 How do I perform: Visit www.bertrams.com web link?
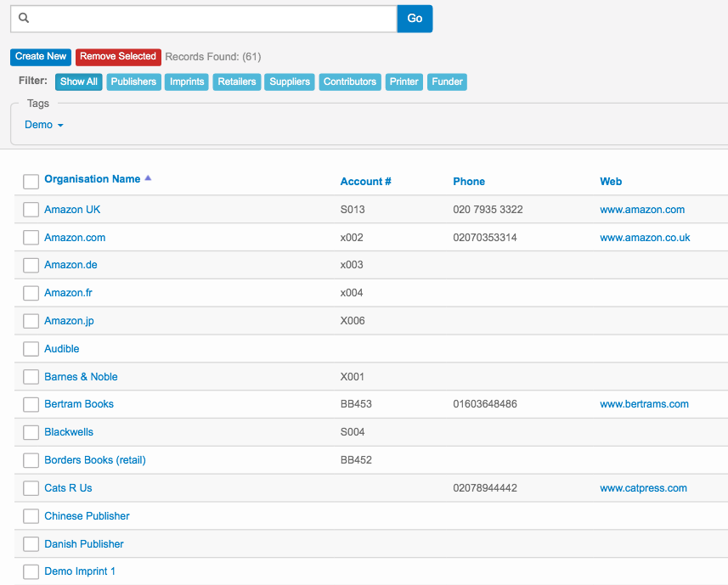click(x=644, y=404)
